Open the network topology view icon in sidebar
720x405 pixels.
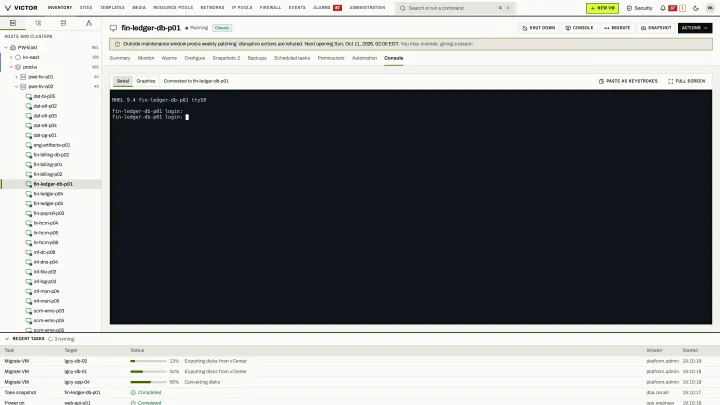89,23
